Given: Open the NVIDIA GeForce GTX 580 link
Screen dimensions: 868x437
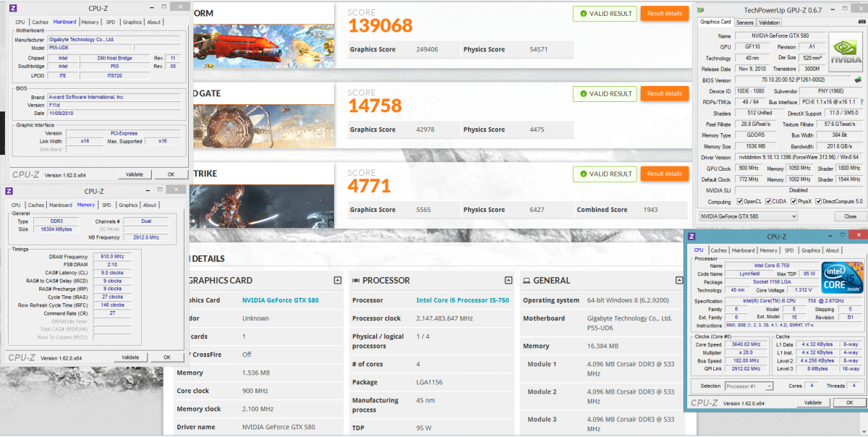Looking at the screenshot, I should [279, 300].
